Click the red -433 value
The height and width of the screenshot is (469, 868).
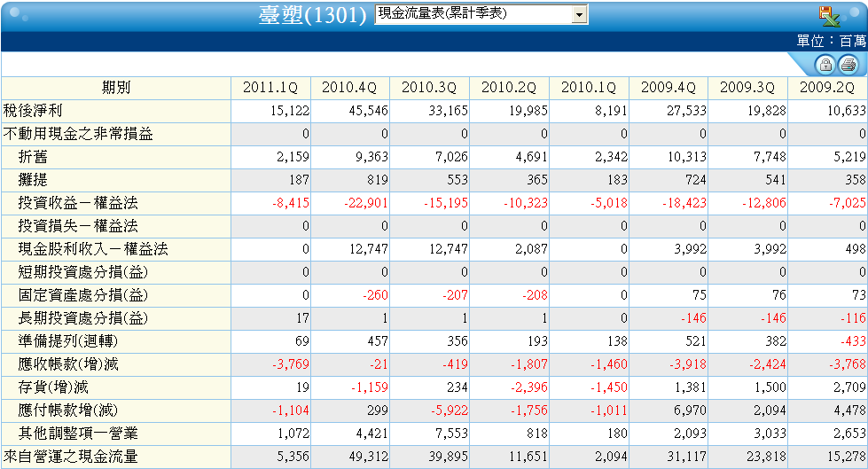853,341
